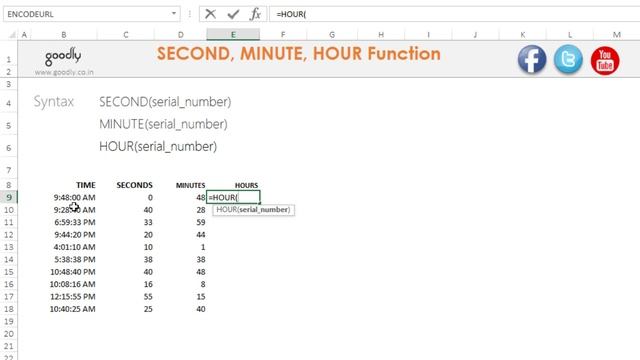This screenshot has width=640, height=360.
Task: Open the YouTube icon link
Action: [605, 61]
